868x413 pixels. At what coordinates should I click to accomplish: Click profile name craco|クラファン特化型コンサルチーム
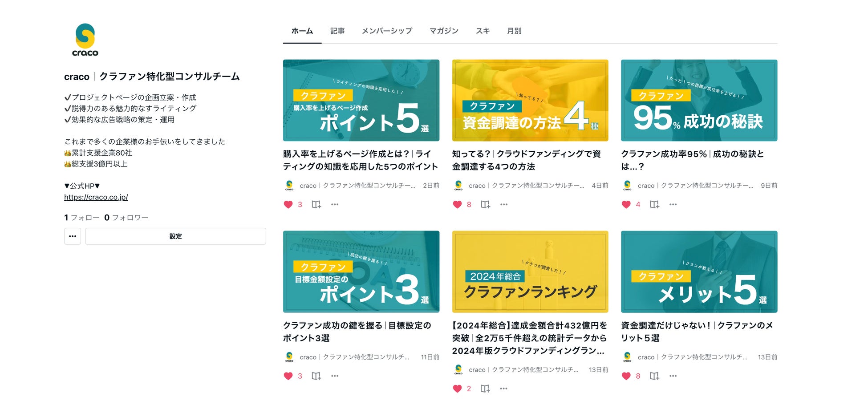click(152, 77)
